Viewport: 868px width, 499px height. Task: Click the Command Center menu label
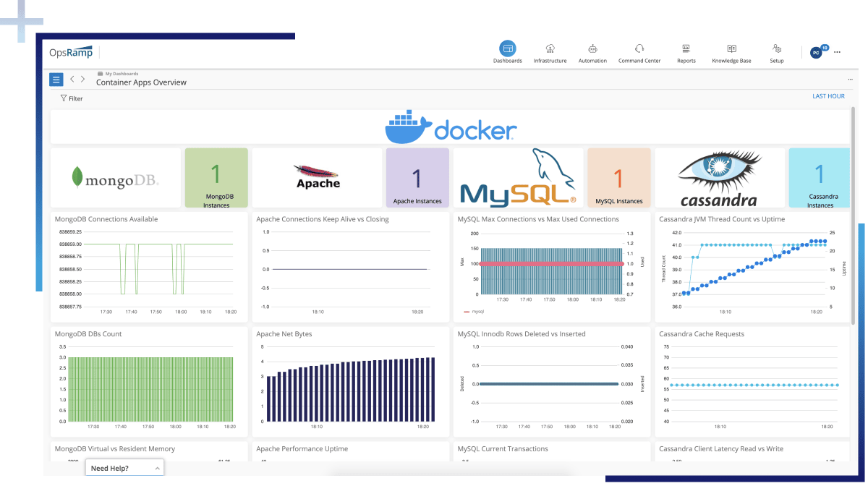(639, 61)
